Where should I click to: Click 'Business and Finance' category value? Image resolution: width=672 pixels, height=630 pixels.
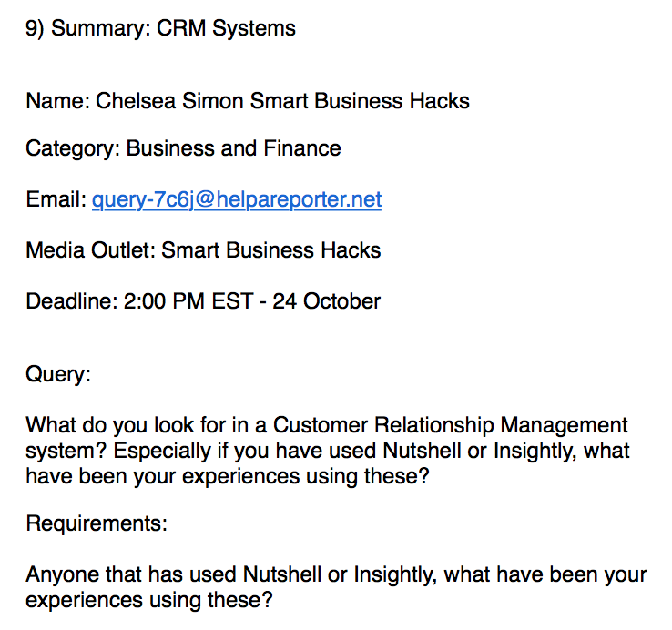pos(234,149)
